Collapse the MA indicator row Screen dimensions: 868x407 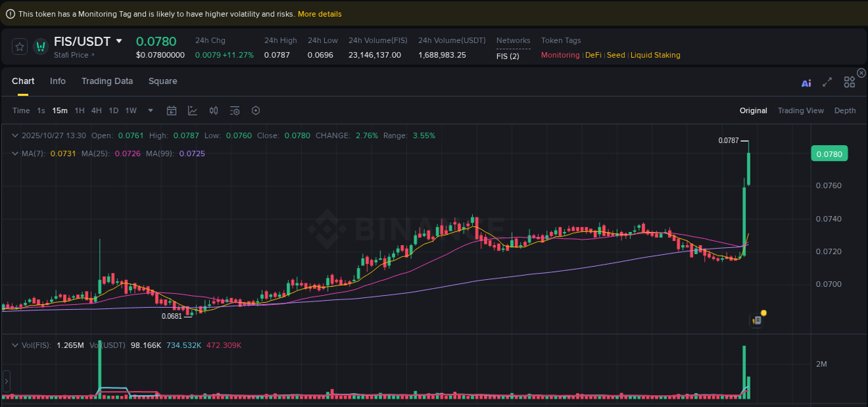15,153
